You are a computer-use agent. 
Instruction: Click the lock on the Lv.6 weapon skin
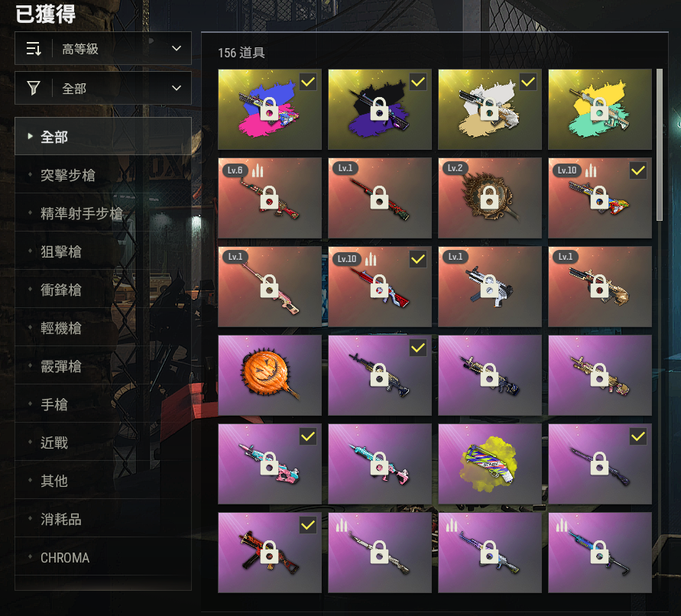pyautogui.click(x=269, y=198)
